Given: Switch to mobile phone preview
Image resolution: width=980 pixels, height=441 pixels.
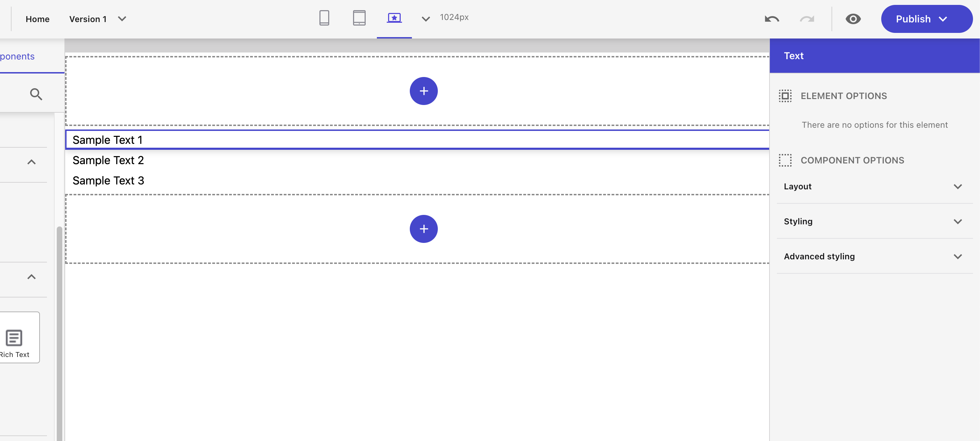Looking at the screenshot, I should (324, 18).
